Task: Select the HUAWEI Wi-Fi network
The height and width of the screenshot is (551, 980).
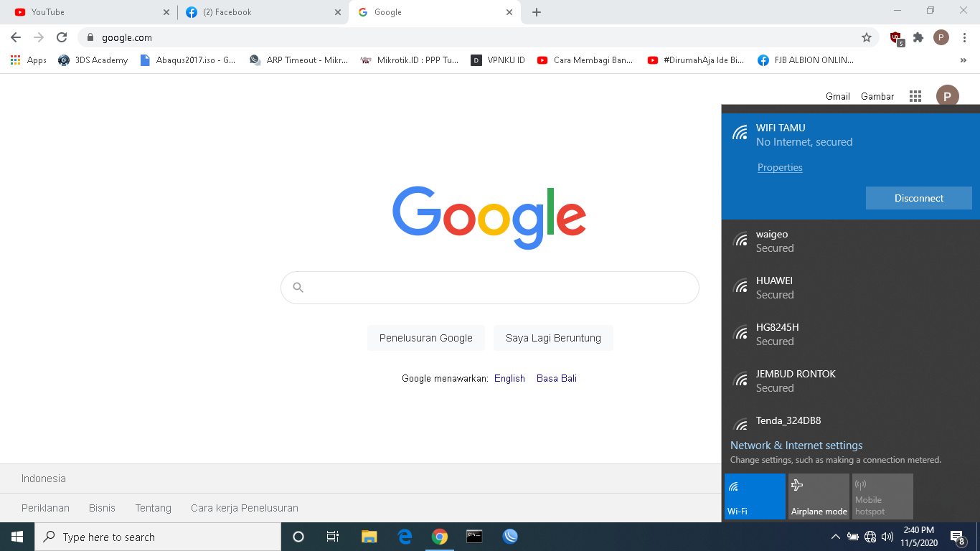Action: [x=851, y=288]
